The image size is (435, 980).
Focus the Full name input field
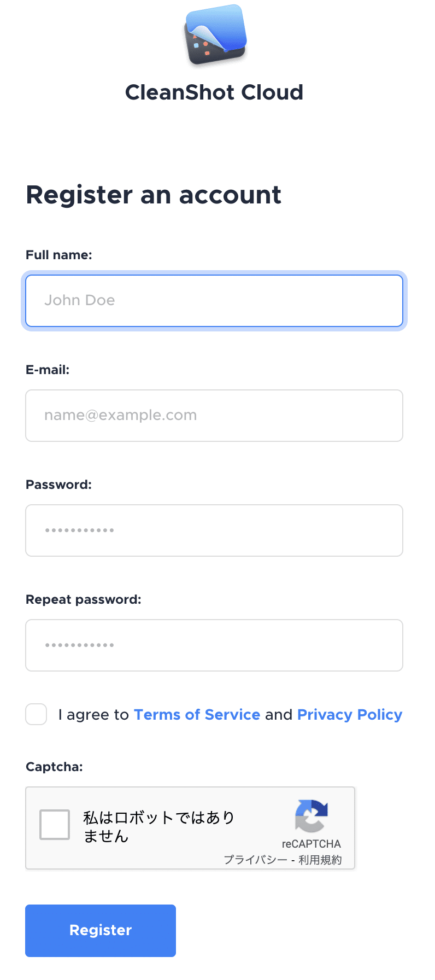(x=214, y=301)
